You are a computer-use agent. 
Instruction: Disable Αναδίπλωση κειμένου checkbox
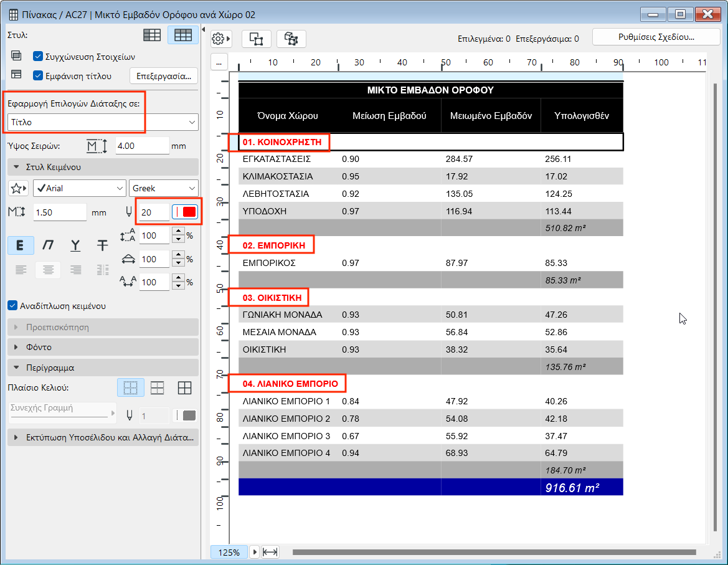point(12,306)
